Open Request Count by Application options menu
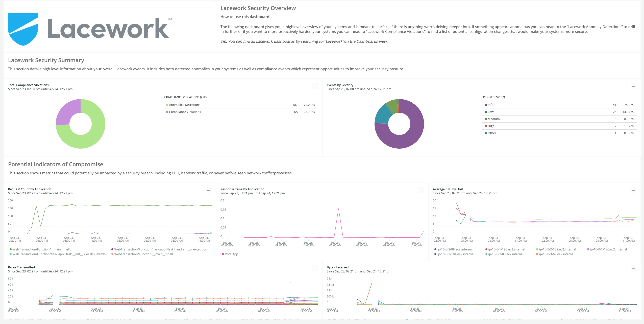 point(208,191)
